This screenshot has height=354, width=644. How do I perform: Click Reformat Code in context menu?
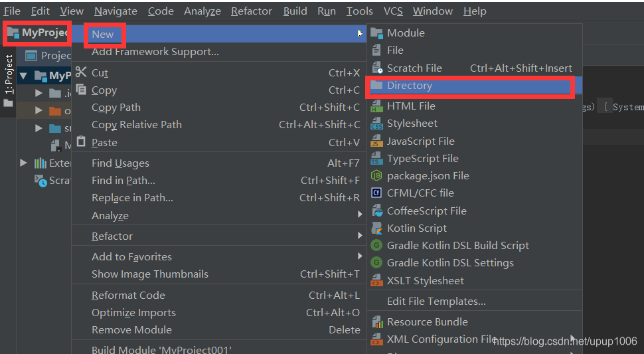pos(128,296)
